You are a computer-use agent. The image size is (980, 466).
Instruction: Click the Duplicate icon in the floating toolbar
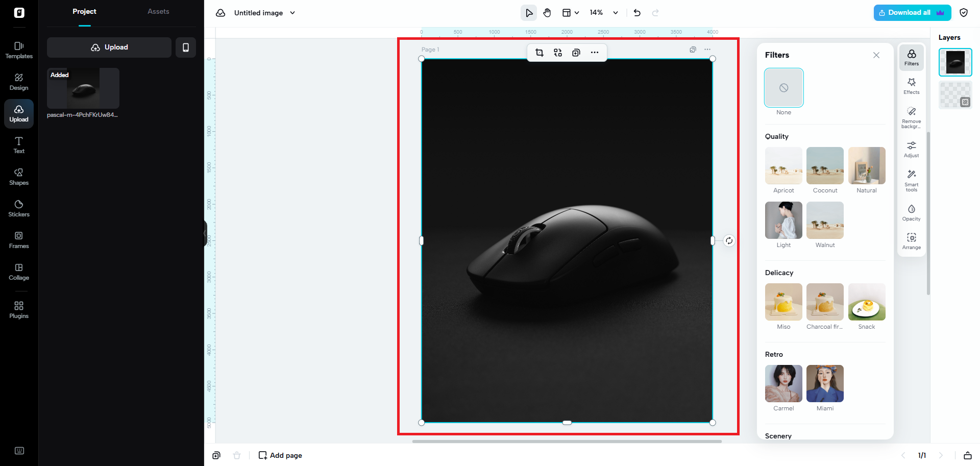[576, 52]
